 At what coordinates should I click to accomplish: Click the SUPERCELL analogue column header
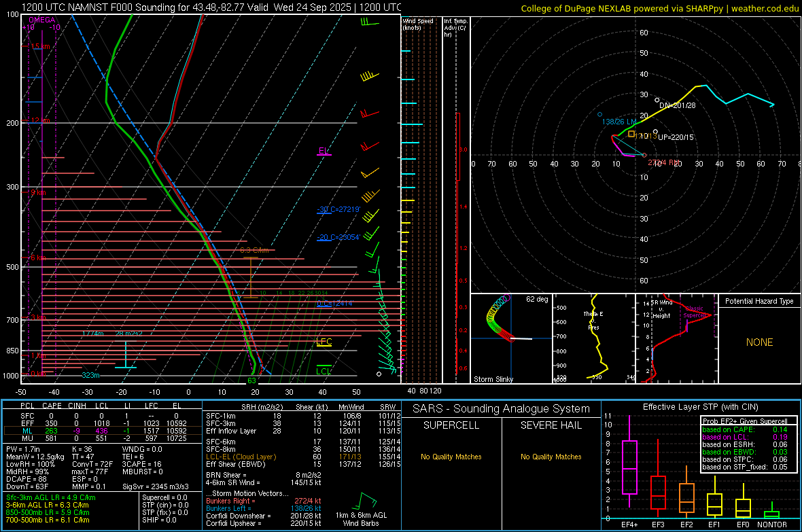pos(451,425)
